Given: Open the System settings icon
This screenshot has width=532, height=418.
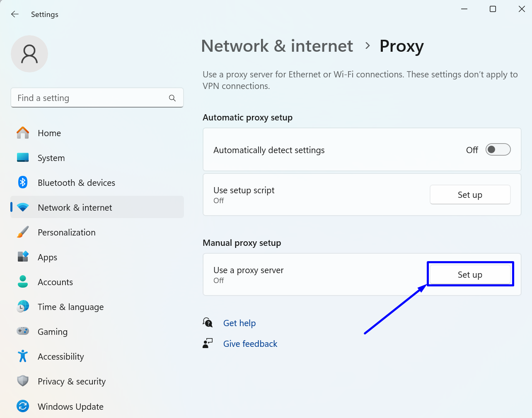Looking at the screenshot, I should 23,158.
